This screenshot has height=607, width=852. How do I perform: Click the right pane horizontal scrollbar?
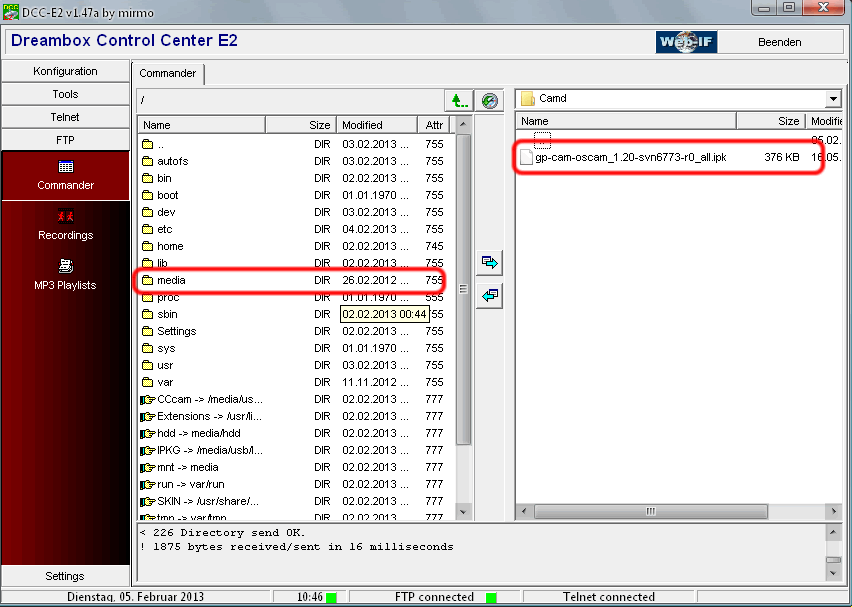click(650, 511)
